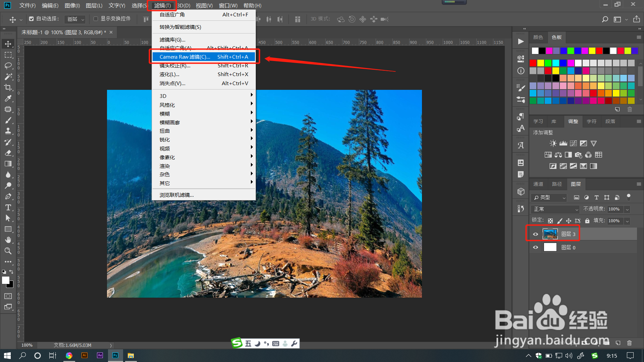644x362 pixels.
Task: Toggle the 自动选择 checkbox
Action: (x=31, y=19)
